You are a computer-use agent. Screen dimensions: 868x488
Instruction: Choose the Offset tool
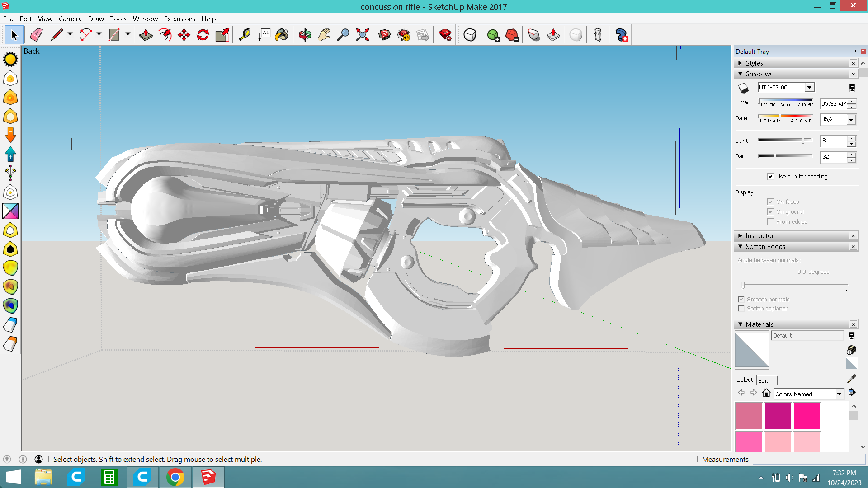click(x=165, y=35)
